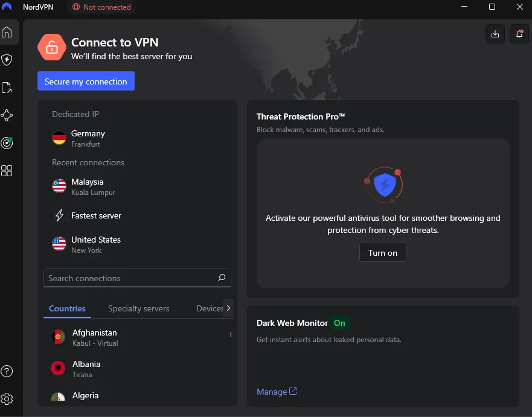Expand more tabs with the right chevron
This screenshot has width=532, height=417.
pos(228,308)
